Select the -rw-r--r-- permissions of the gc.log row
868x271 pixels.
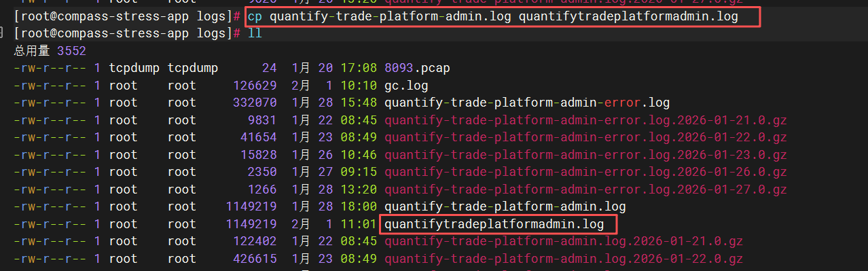50,86
